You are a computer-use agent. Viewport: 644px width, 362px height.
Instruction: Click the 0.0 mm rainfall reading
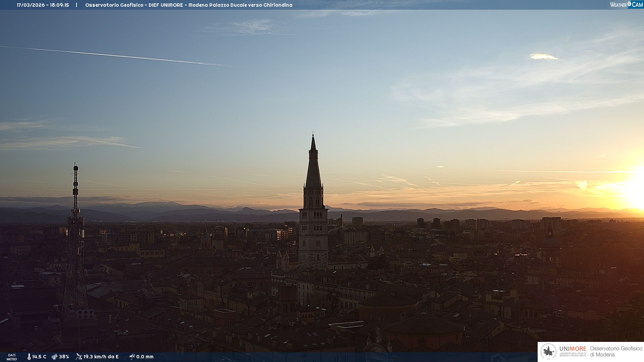(145, 357)
